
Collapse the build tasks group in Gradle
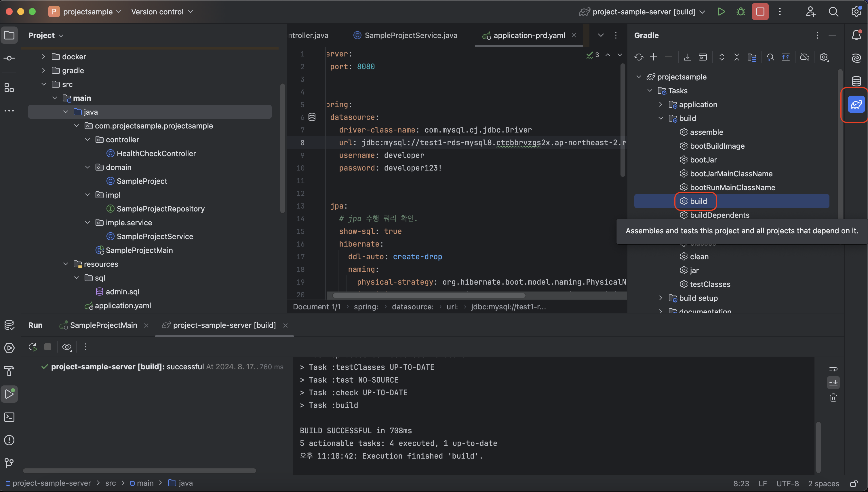[x=661, y=118]
